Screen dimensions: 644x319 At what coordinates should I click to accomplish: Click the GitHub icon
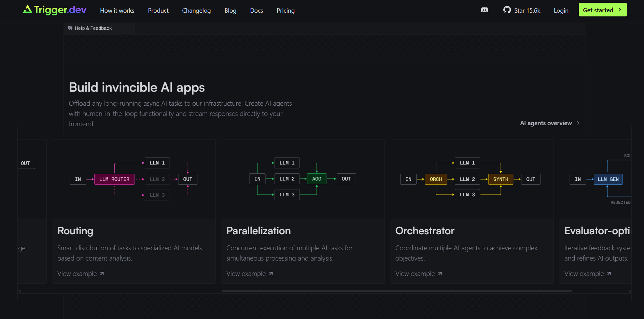click(x=507, y=10)
